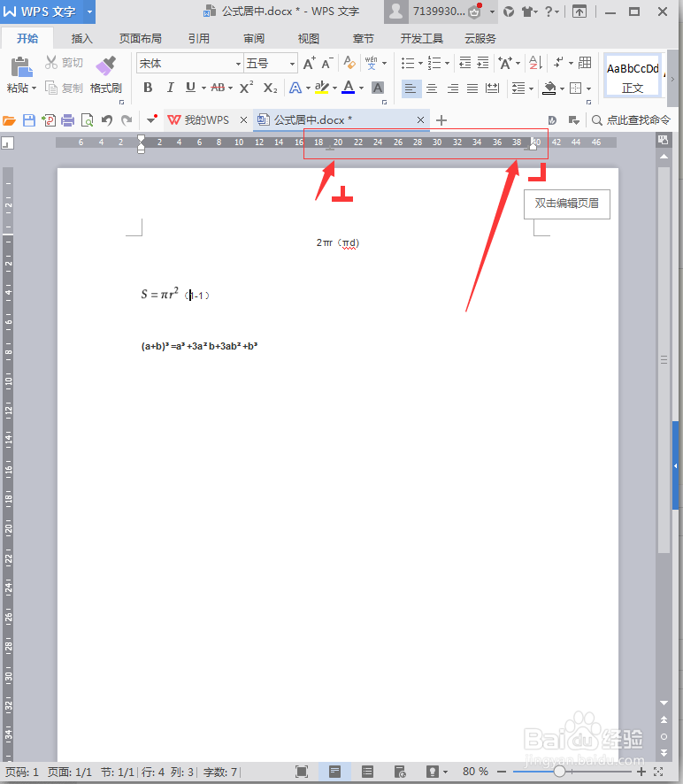Click the undo arrow icon

coord(107,120)
